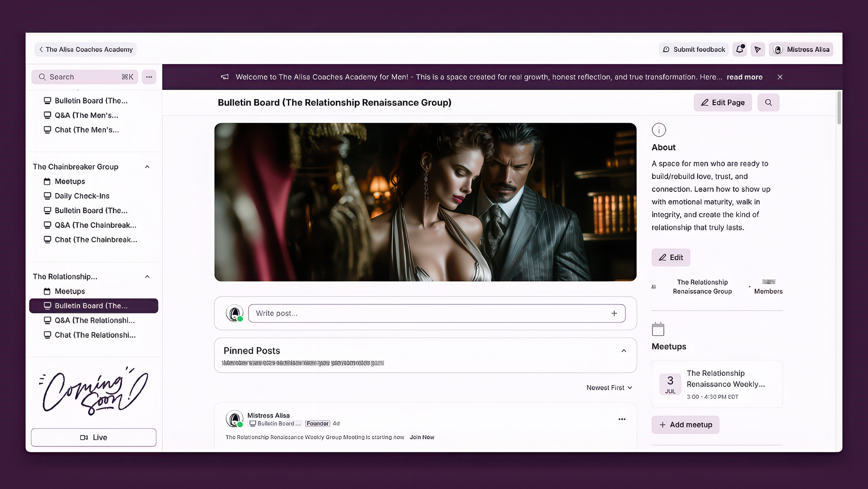Viewport: 868px width, 489px height.
Task: Collapse the Pinned Posts panel
Action: tap(623, 351)
